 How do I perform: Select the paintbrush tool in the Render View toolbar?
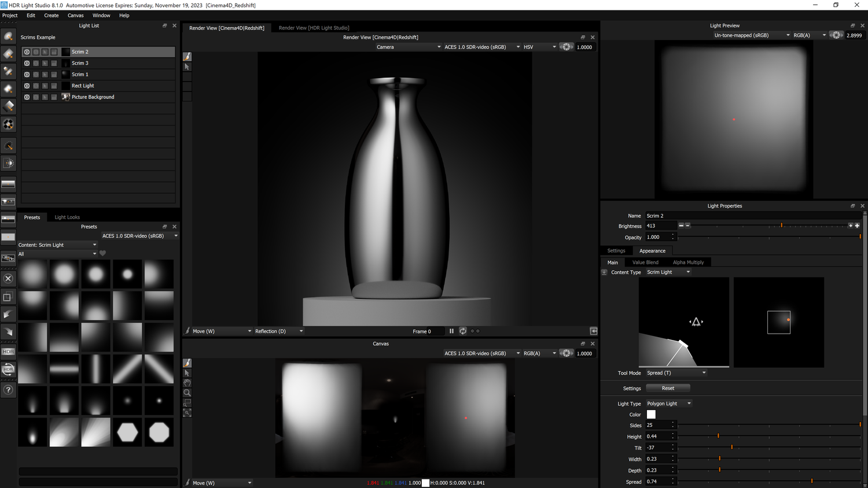[x=186, y=56]
